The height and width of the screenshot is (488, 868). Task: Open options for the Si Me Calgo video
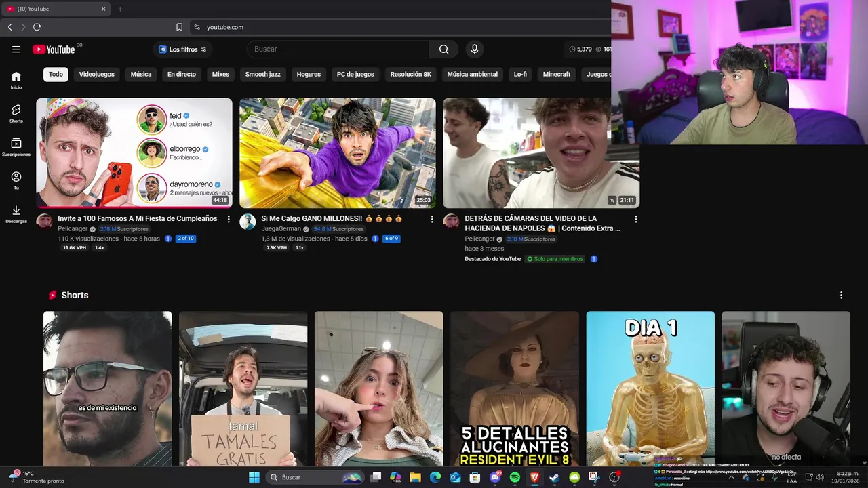pyautogui.click(x=432, y=219)
